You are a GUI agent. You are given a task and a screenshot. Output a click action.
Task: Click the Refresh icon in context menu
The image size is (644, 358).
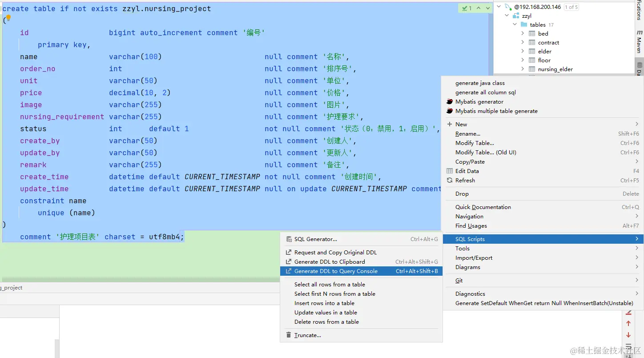[x=450, y=181]
